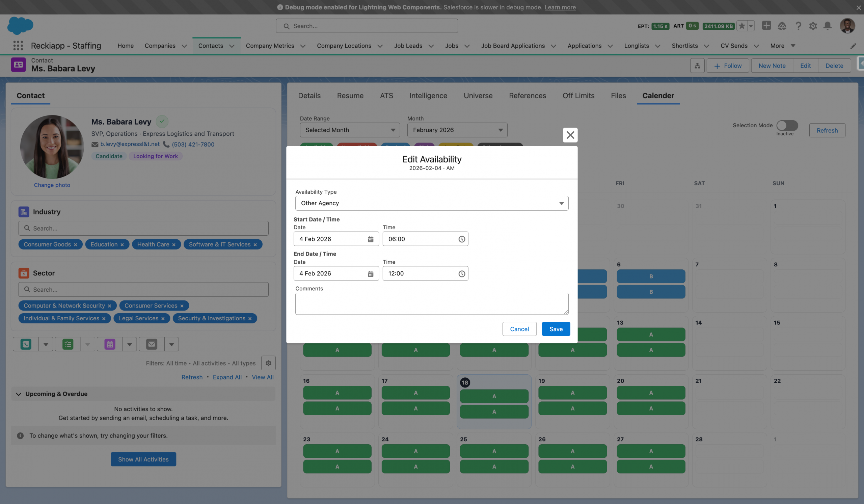
Task: Click the Change photo link
Action: [x=52, y=185]
